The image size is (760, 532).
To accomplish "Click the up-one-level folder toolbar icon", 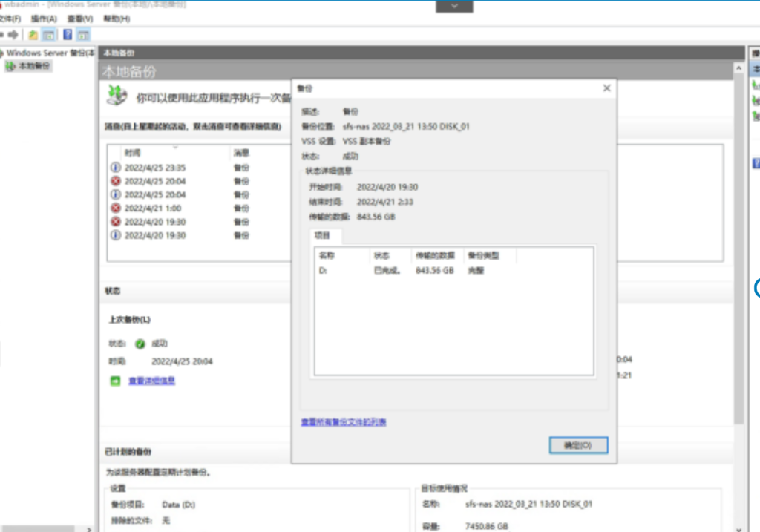I will point(33,35).
